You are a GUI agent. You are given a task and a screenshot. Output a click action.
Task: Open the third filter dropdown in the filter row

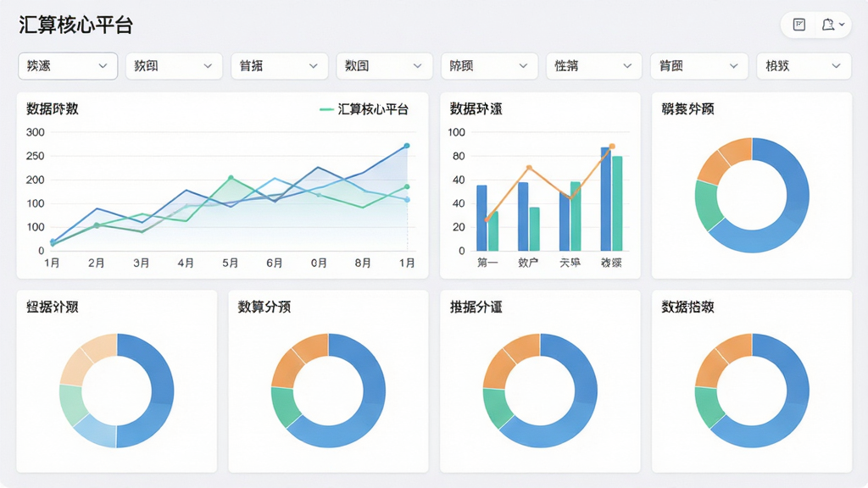[x=280, y=66]
